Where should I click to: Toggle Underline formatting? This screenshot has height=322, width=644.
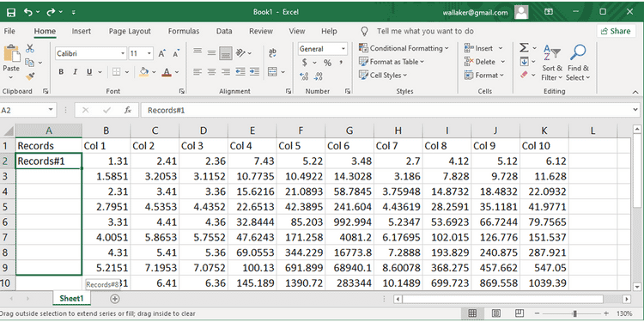click(89, 72)
